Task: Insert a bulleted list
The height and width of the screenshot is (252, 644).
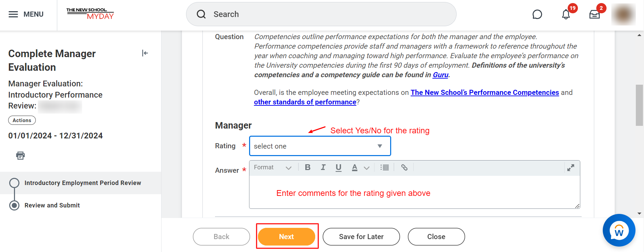Action: (x=385, y=167)
